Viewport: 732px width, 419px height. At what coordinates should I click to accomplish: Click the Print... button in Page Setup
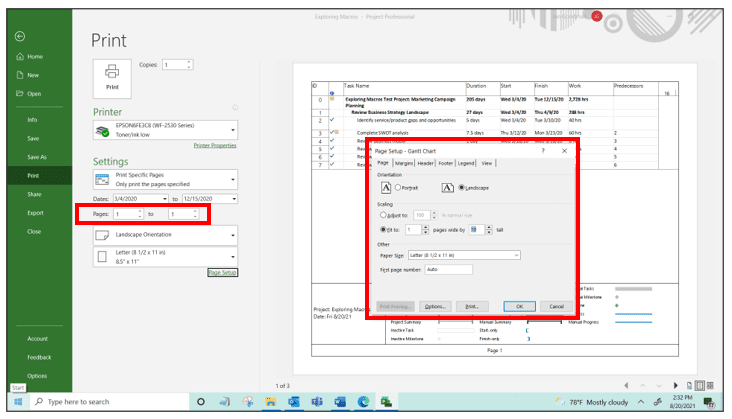click(472, 307)
